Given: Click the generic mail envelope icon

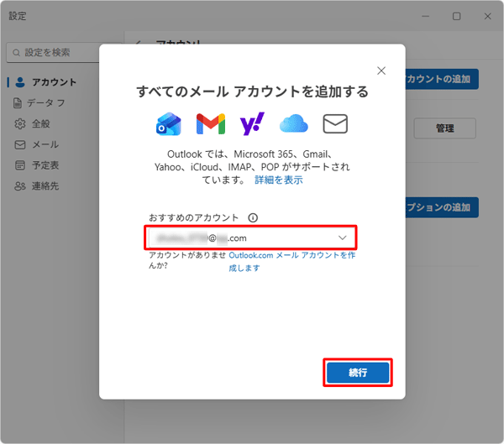Looking at the screenshot, I should point(335,123).
